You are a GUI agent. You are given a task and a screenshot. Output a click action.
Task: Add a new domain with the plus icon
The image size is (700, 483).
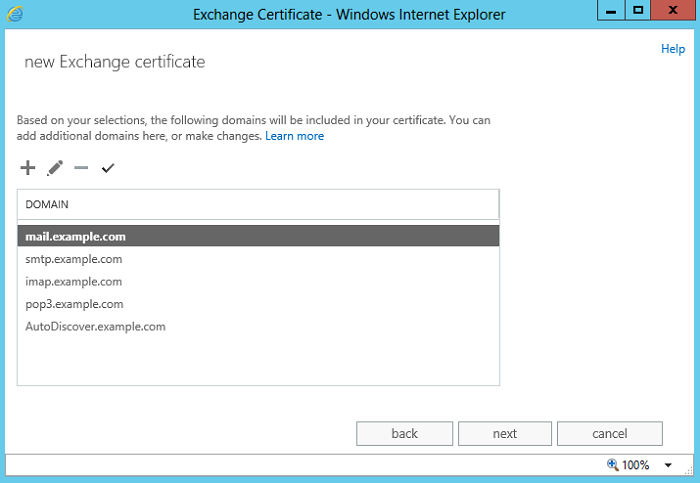(28, 168)
